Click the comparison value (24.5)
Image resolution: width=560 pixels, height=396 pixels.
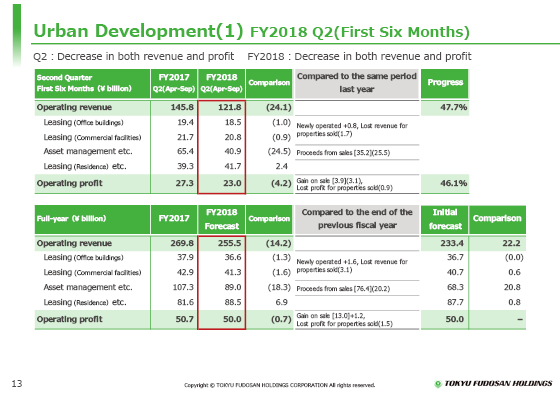279,151
